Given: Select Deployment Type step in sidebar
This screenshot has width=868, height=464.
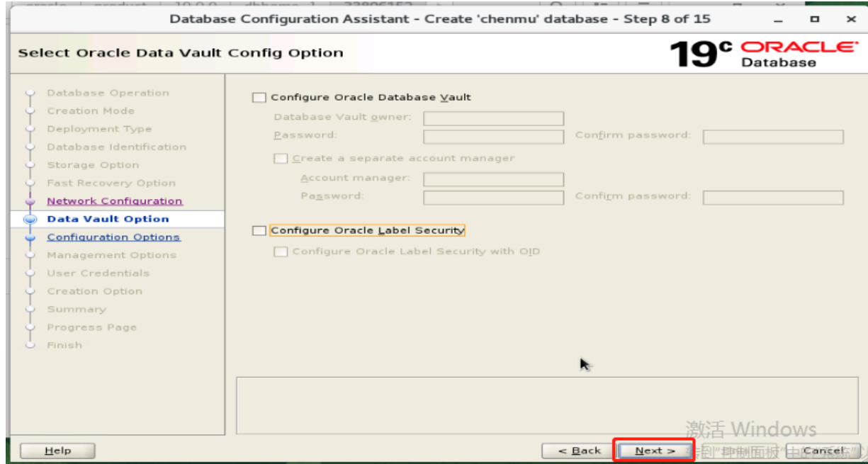Looking at the screenshot, I should (99, 129).
